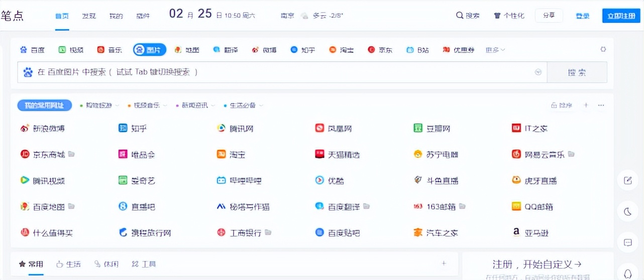The width and height of the screenshot is (644, 280).
Task: Click 排序 sort button
Action: coord(562,105)
